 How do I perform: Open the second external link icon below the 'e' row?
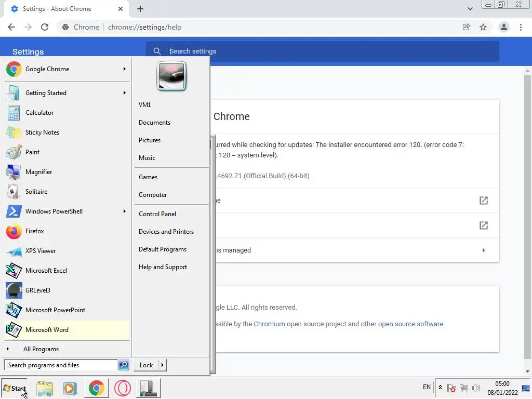484,225
